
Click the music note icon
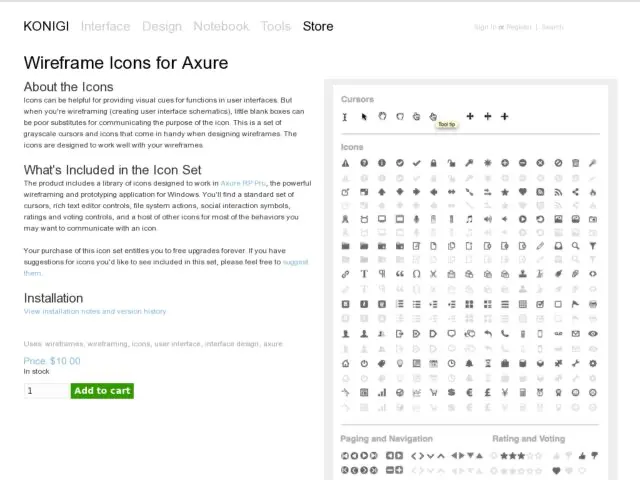(x=469, y=218)
